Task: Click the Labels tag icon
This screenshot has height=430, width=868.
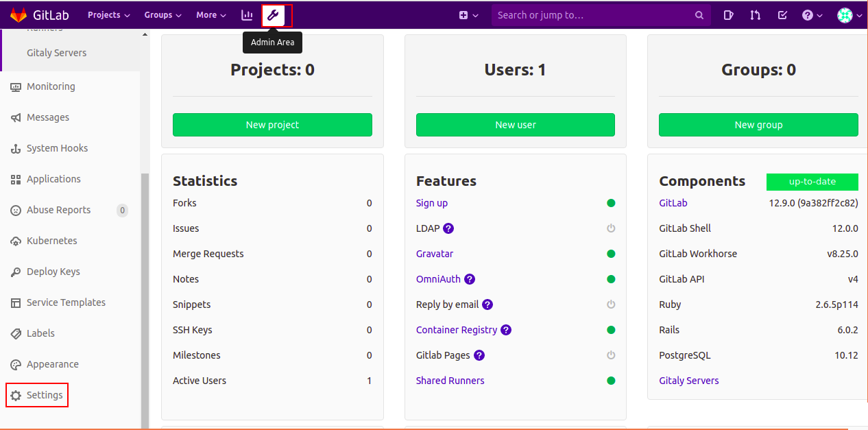Action: pos(16,333)
